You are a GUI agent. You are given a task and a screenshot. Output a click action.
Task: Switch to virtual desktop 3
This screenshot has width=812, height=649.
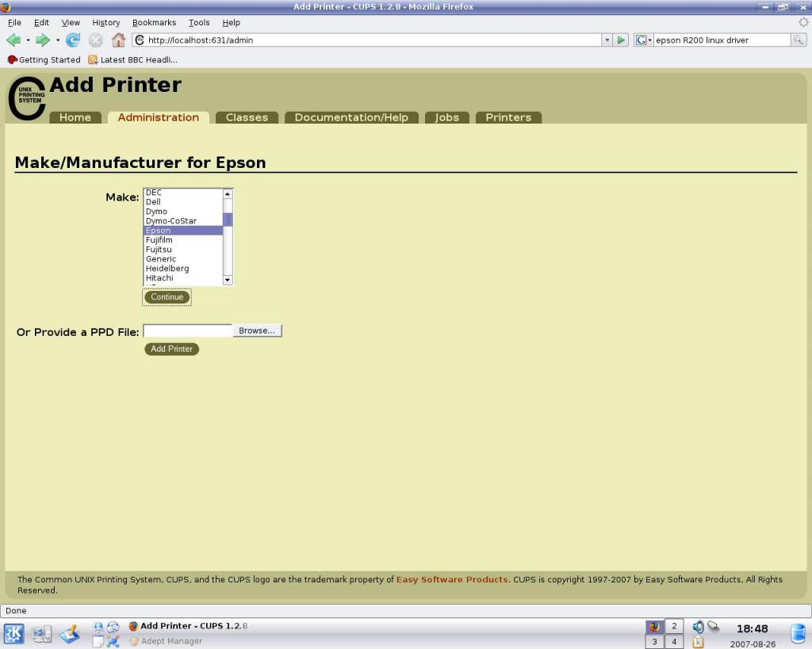pos(654,642)
